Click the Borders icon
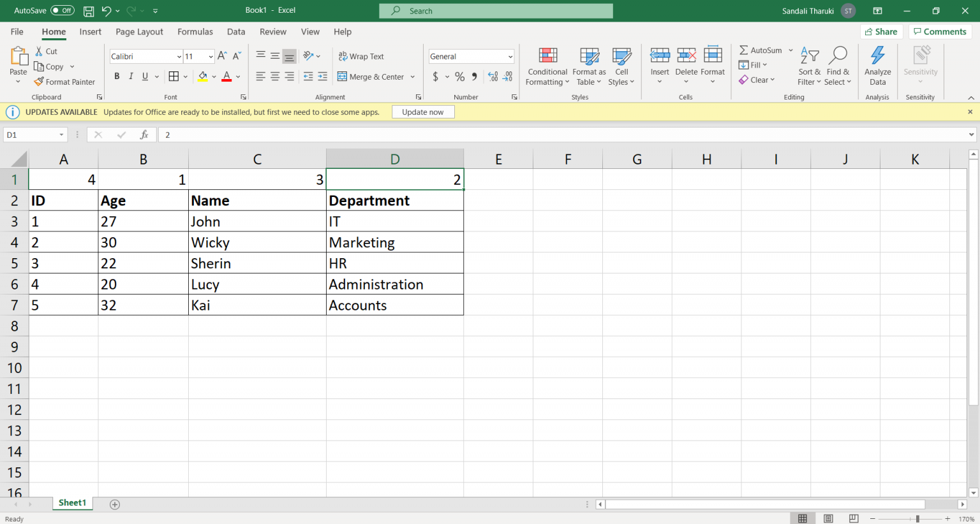Image resolution: width=980 pixels, height=524 pixels. pos(174,76)
